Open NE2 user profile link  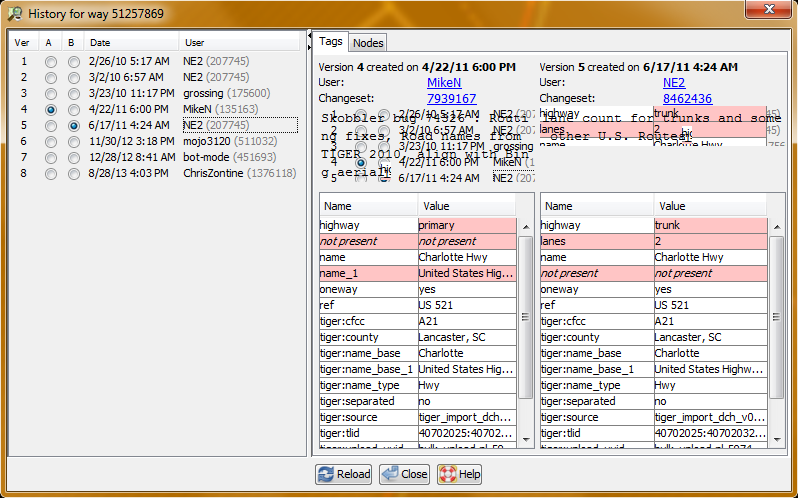(674, 82)
